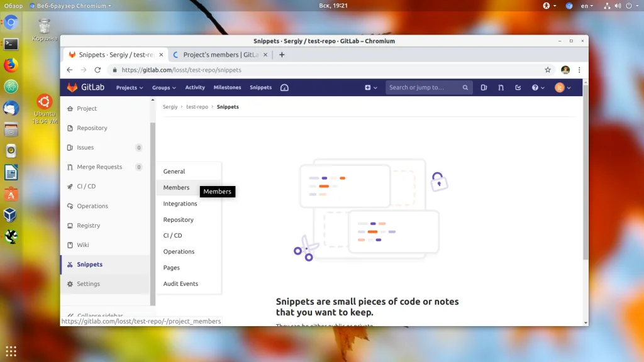
Task: Open Settings in the sidebar
Action: (105, 284)
